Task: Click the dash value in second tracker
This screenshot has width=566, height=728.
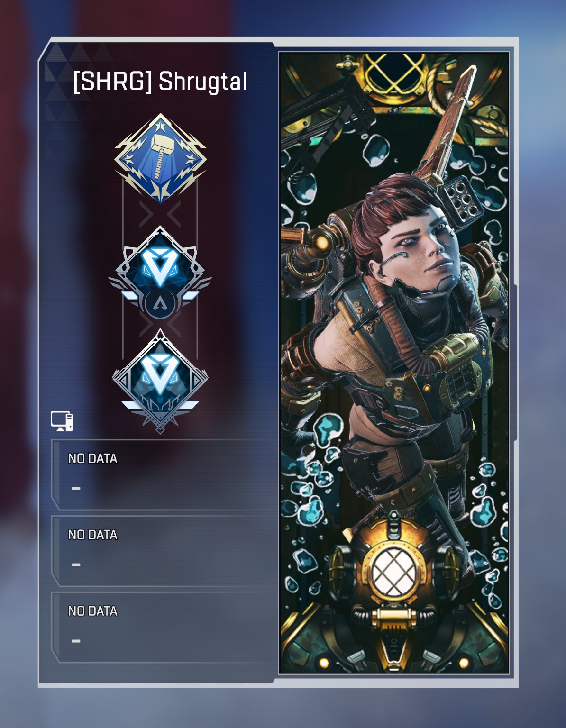Action: click(x=76, y=565)
